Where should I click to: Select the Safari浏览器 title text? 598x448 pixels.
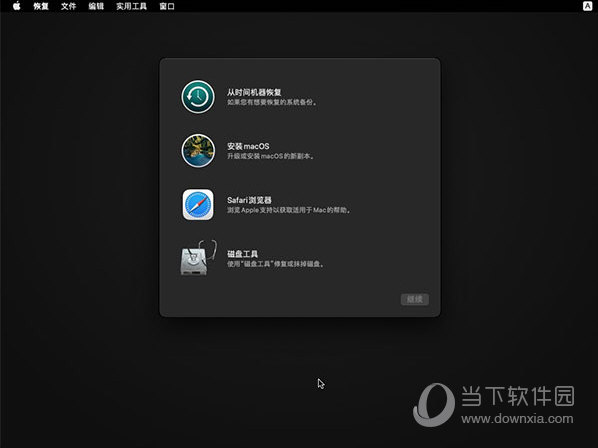click(249, 200)
